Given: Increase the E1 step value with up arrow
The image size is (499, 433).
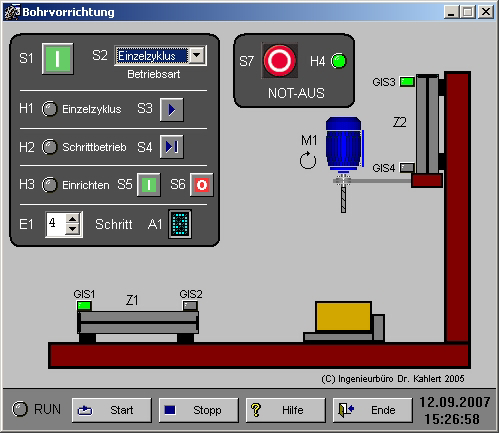Looking at the screenshot, I should (73, 219).
